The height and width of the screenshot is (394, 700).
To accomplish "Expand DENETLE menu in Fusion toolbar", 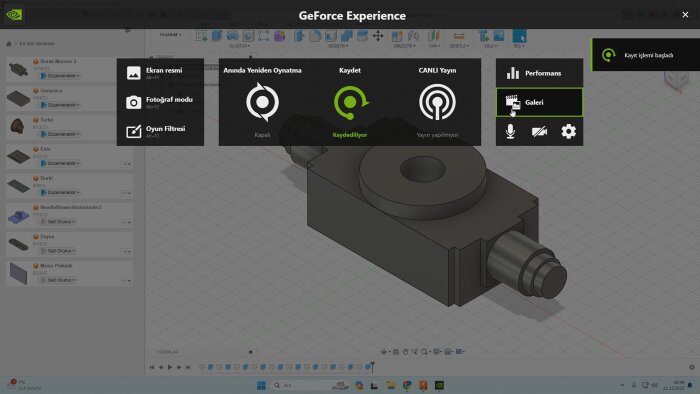I will pyautogui.click(x=459, y=46).
